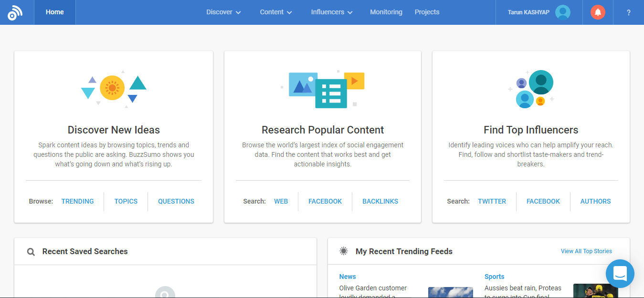Open the Sports trending feed category
The image size is (644, 298).
coord(494,277)
